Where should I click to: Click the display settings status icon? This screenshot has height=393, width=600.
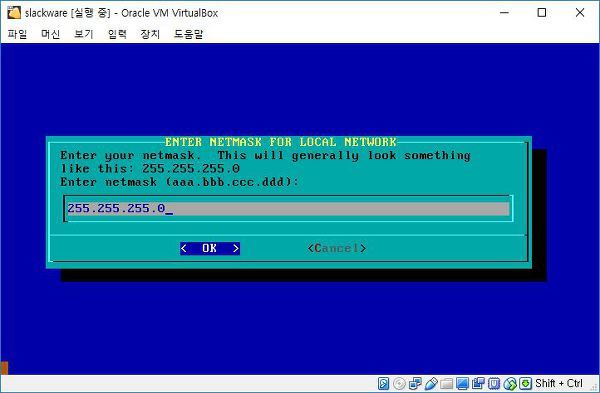tap(462, 383)
